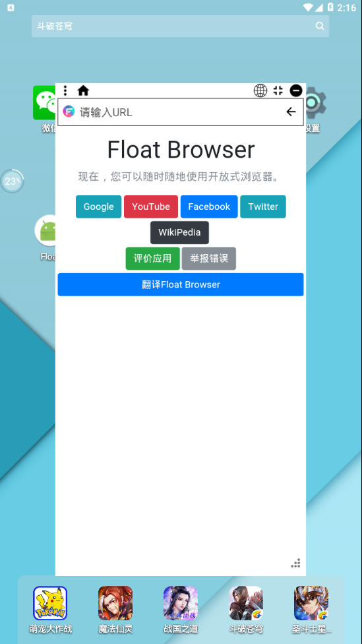
Task: Open the three-dot menu in Float Browser
Action: pyautogui.click(x=65, y=90)
